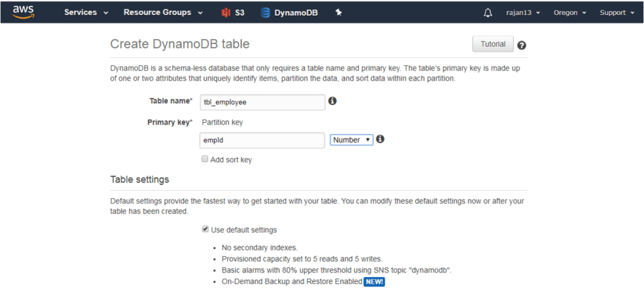
Task: Click the AWS logo icon
Action: [x=23, y=12]
